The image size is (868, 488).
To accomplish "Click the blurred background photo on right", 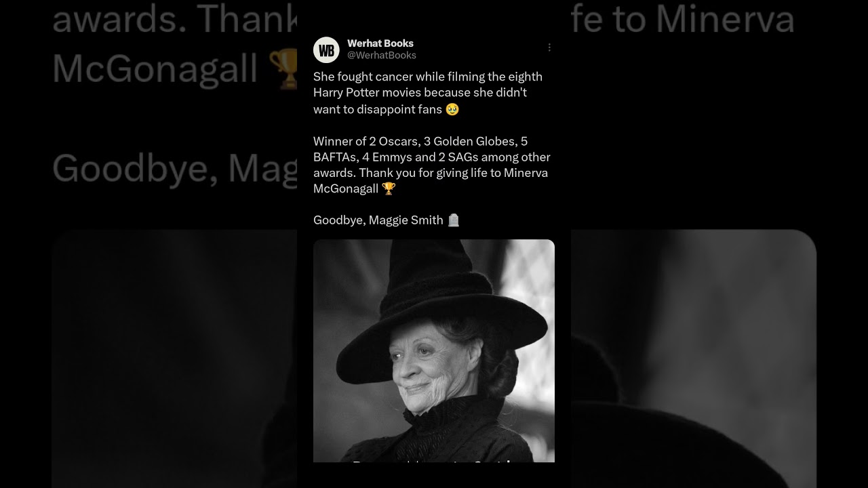I will pos(693,359).
